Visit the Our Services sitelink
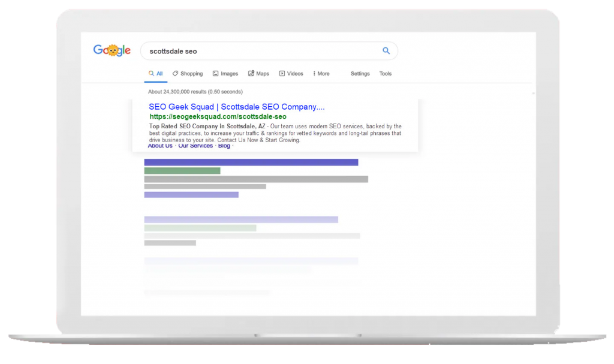This screenshot has height=364, width=614. click(x=195, y=145)
